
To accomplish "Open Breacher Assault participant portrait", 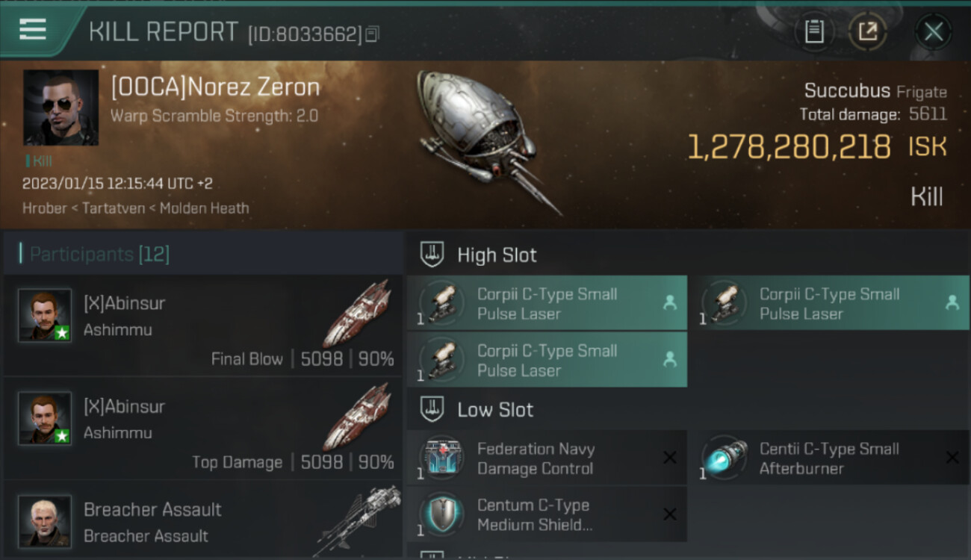I will (45, 520).
